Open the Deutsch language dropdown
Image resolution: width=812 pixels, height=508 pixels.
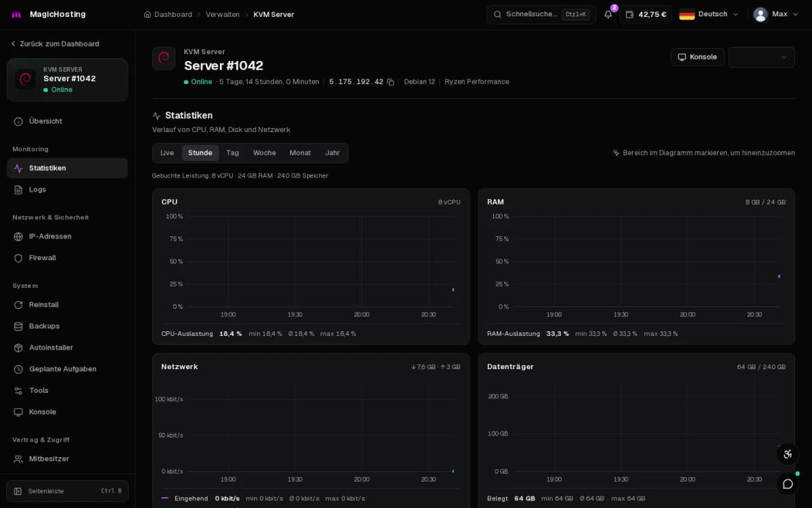pos(708,14)
